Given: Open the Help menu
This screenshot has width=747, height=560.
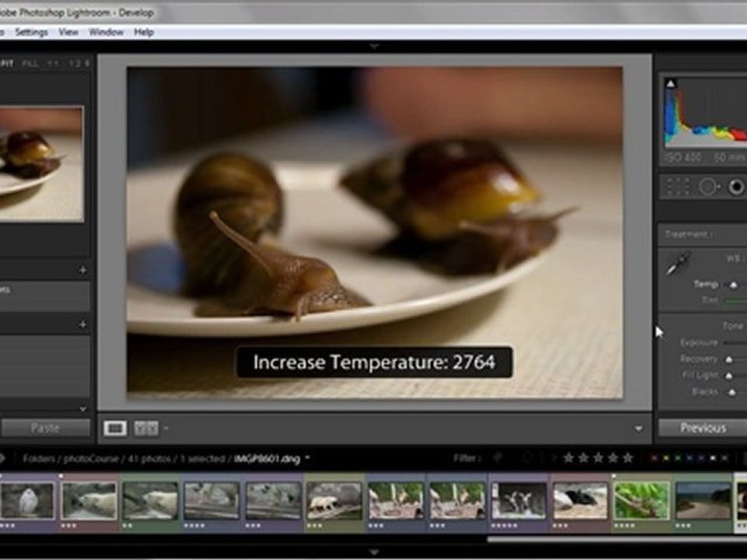Looking at the screenshot, I should pos(143,33).
